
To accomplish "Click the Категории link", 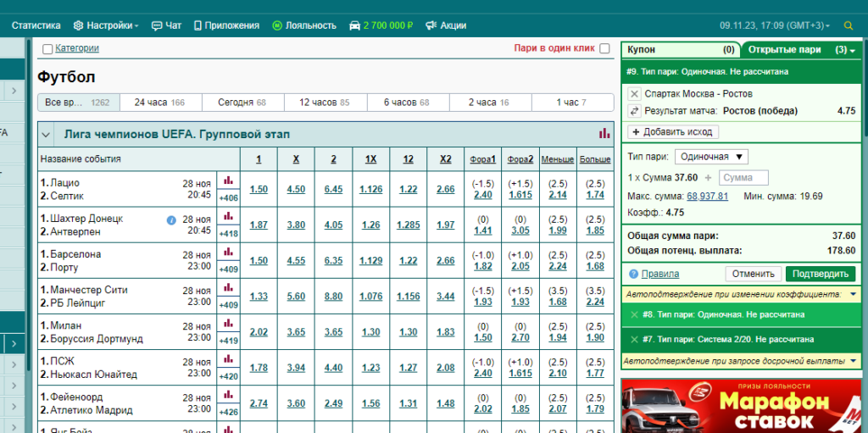I will pyautogui.click(x=77, y=48).
